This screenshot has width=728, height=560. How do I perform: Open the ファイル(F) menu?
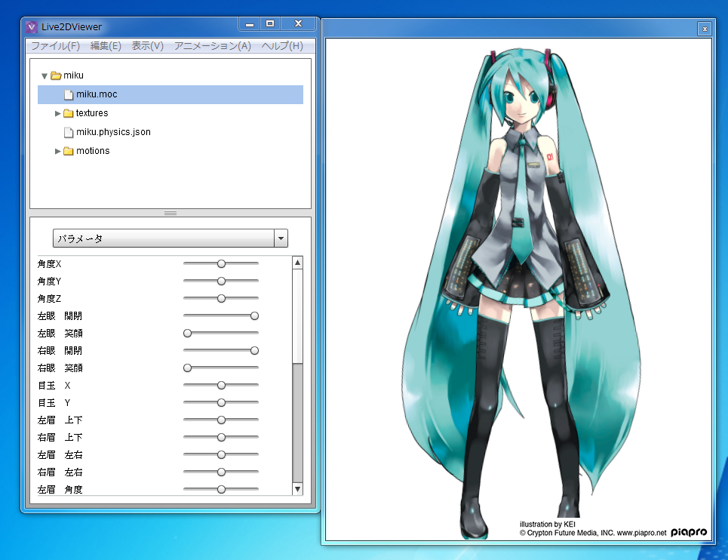pos(55,46)
